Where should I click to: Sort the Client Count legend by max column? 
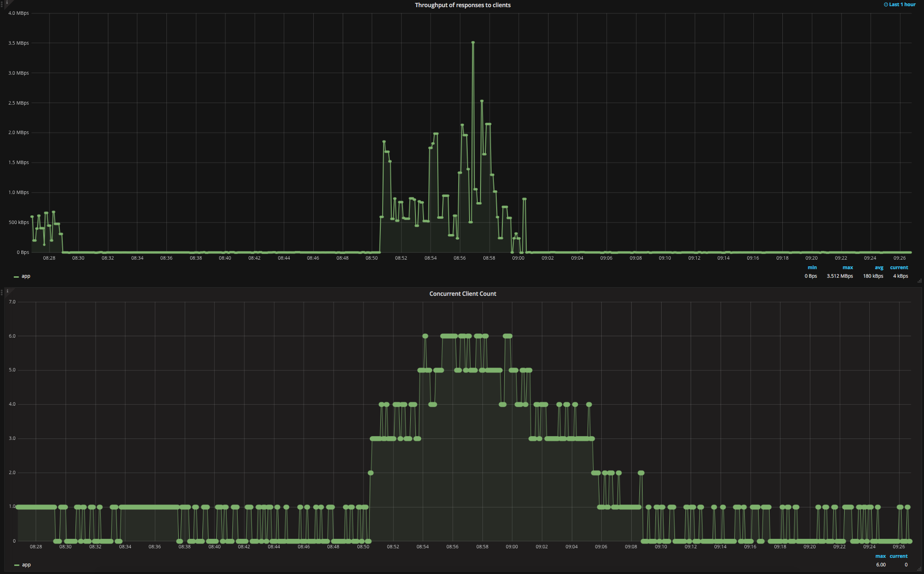pos(880,556)
